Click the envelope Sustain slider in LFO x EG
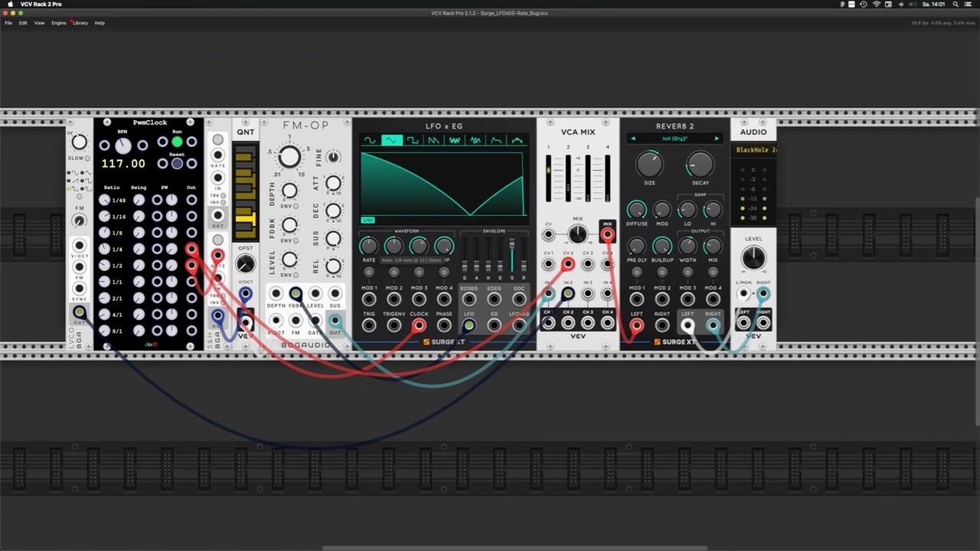The width and height of the screenshot is (980, 551). pos(512,255)
